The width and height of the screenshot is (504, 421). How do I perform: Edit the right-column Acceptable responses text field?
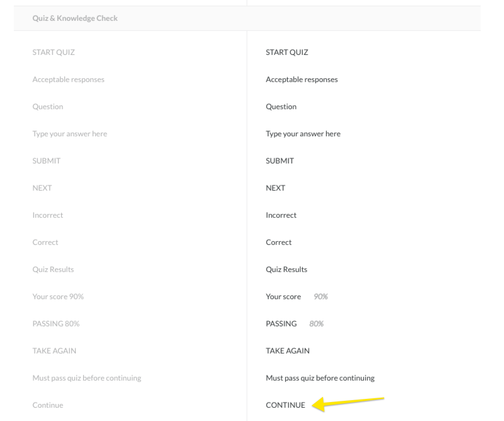(x=302, y=80)
